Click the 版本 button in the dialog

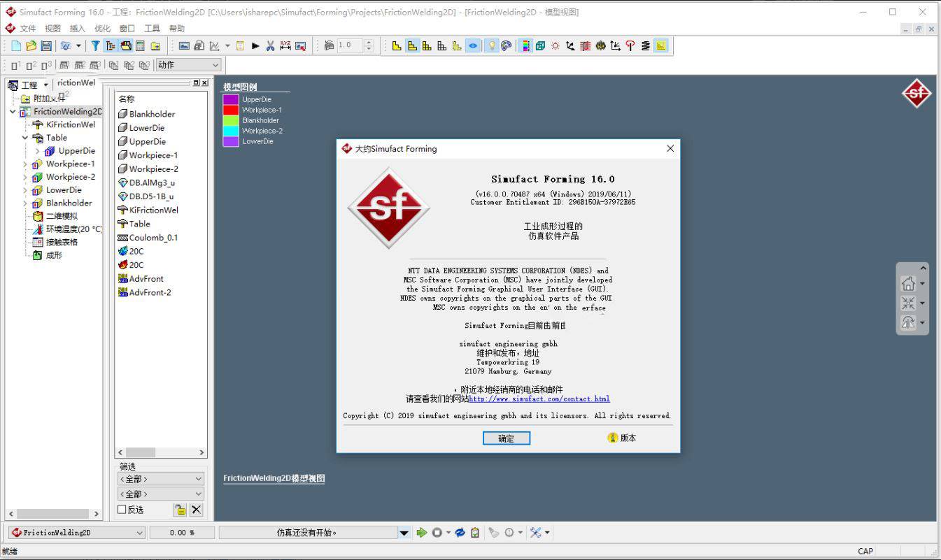[622, 438]
